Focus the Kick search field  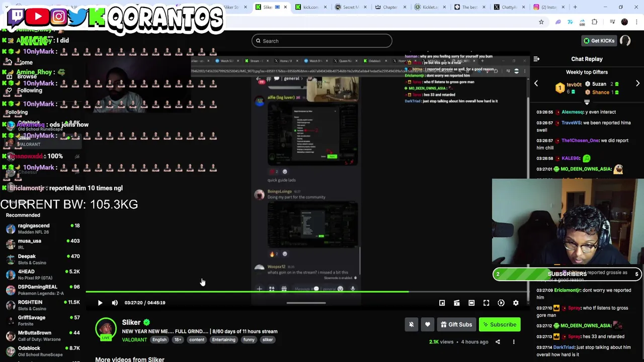click(322, 41)
